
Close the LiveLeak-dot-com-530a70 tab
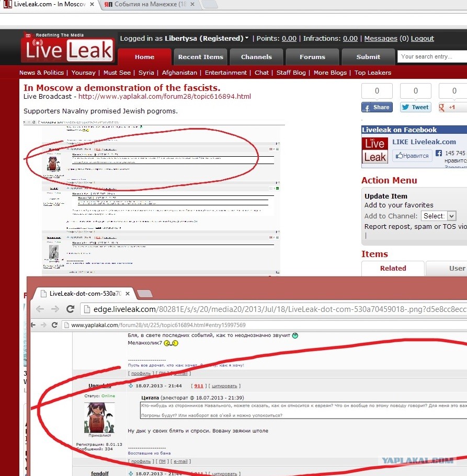(128, 294)
